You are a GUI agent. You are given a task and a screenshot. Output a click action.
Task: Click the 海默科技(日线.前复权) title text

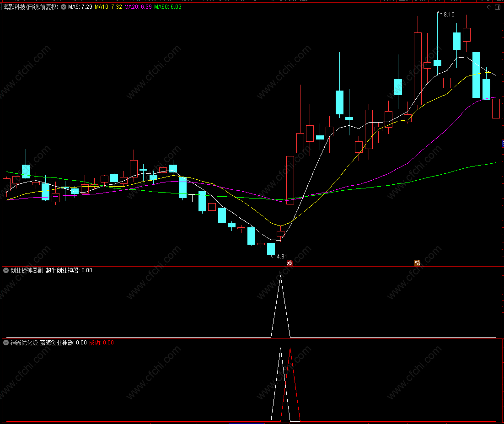pyautogui.click(x=31, y=7)
